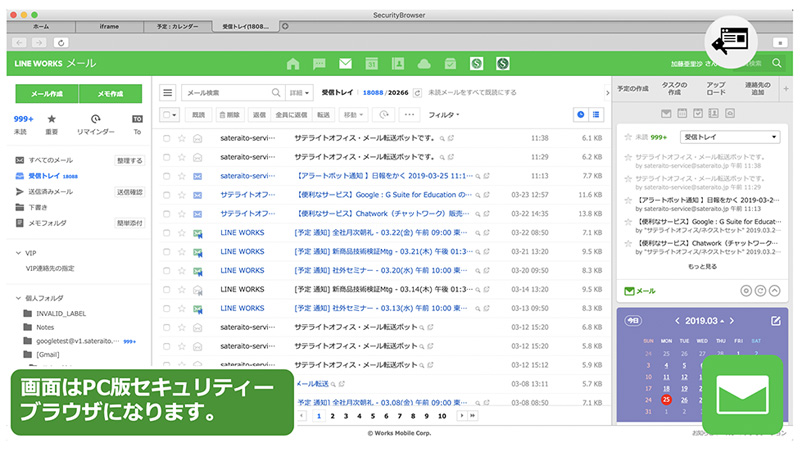The height and width of the screenshot is (460, 800).
Task: Go to page 2 of mail list
Action: point(332,416)
